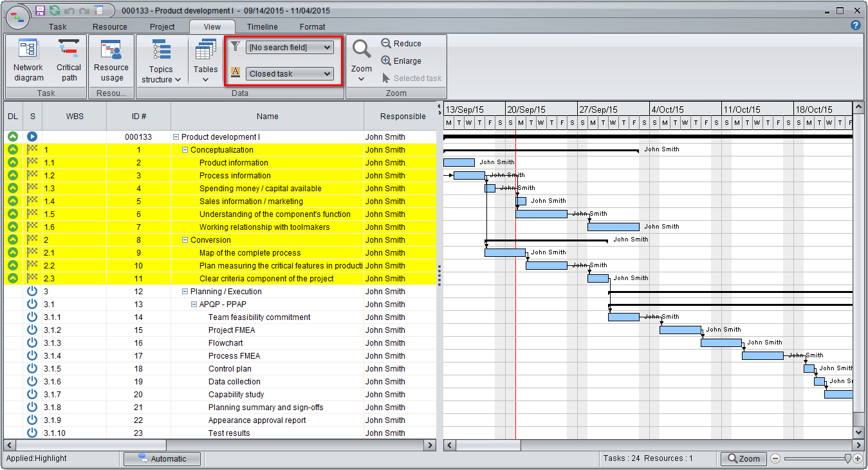
Task: Collapse the Conversion group
Action: pos(185,240)
